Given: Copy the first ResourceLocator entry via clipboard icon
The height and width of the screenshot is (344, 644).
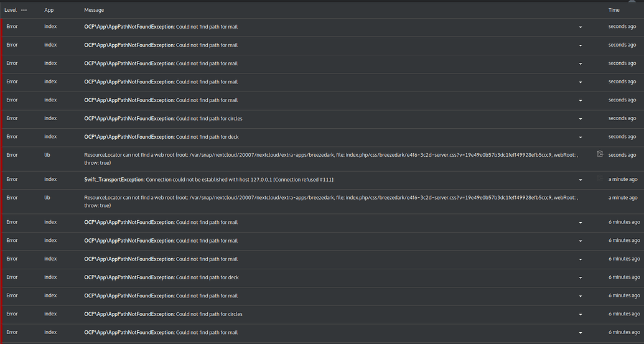Looking at the screenshot, I should pos(600,154).
